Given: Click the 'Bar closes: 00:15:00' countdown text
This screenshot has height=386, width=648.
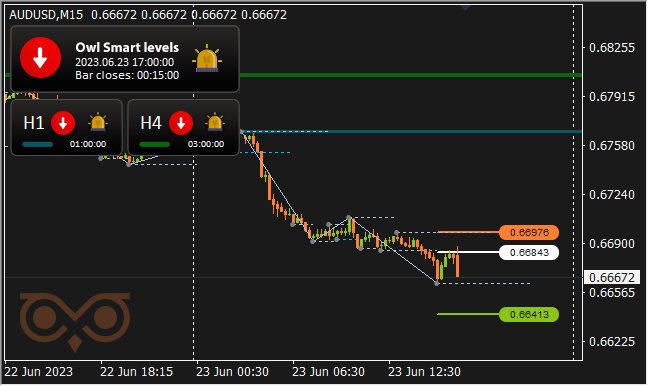Looking at the screenshot, I should [127, 75].
